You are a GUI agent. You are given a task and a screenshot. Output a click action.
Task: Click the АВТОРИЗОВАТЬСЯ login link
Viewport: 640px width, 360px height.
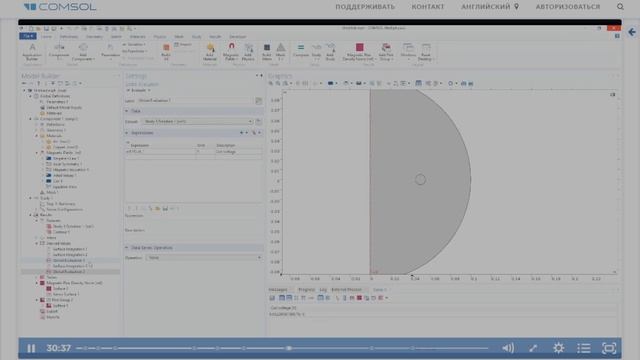[x=568, y=7]
